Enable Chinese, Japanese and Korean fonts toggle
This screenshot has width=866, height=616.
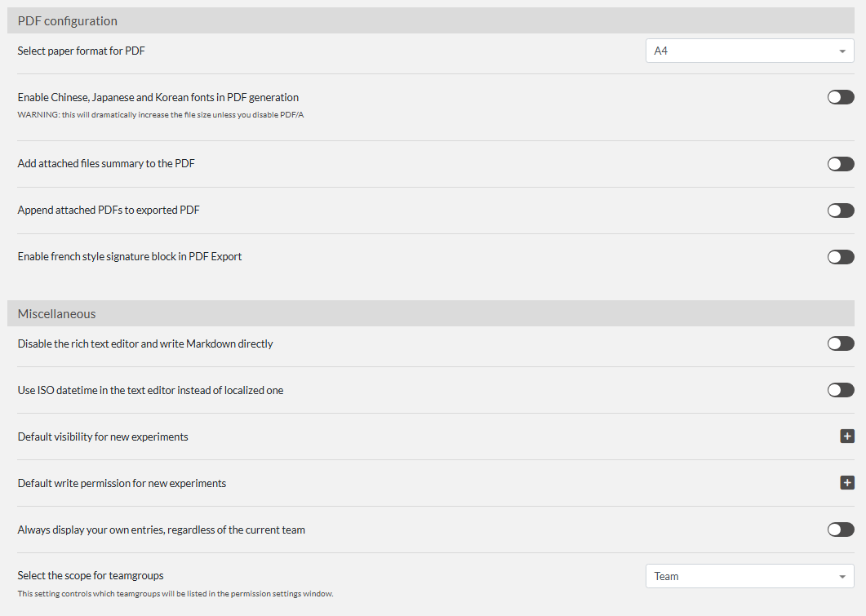(840, 97)
